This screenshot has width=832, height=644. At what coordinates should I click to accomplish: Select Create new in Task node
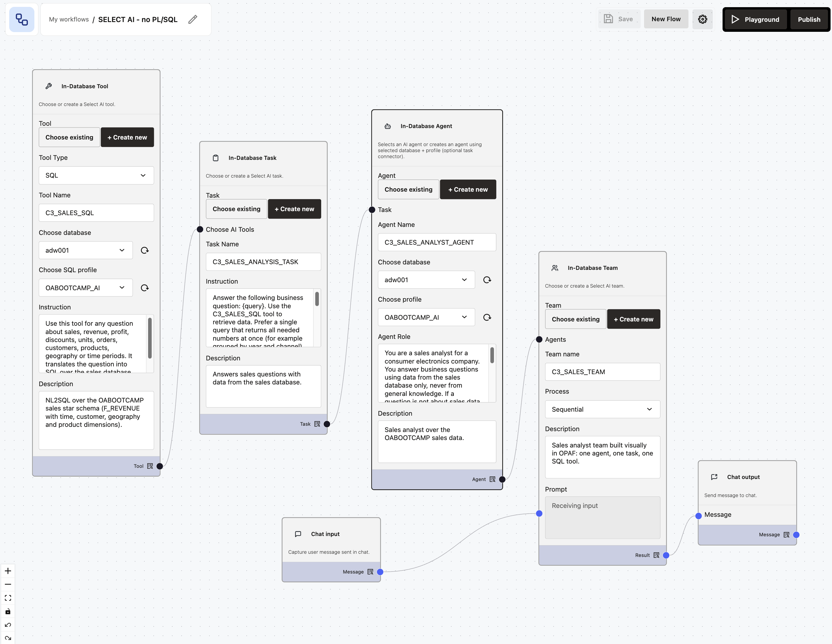pos(295,209)
